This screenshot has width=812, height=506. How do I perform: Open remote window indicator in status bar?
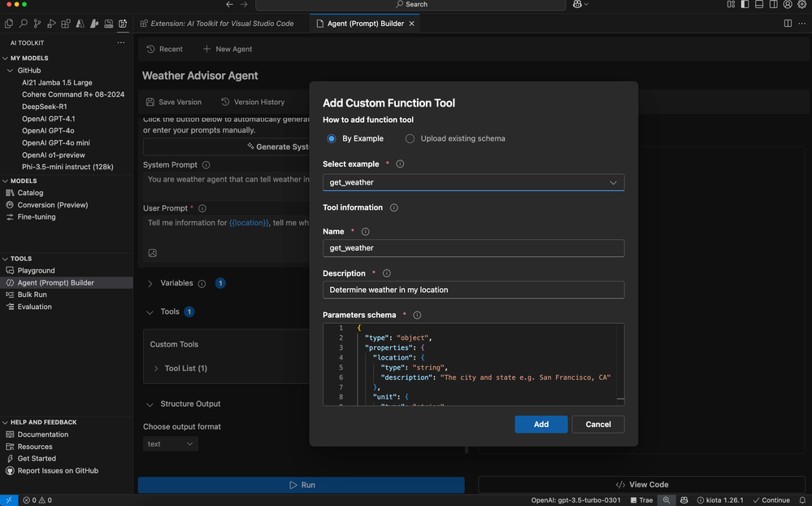click(9, 500)
